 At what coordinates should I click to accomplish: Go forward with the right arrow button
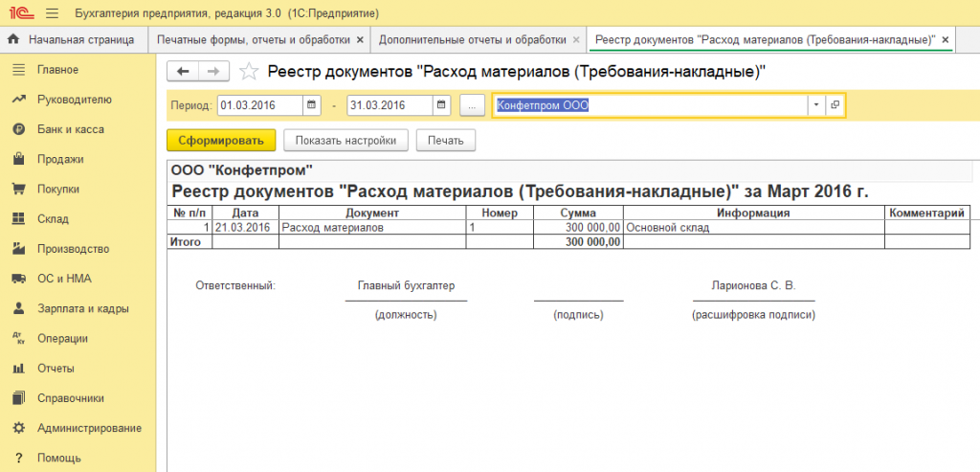pyautogui.click(x=213, y=71)
